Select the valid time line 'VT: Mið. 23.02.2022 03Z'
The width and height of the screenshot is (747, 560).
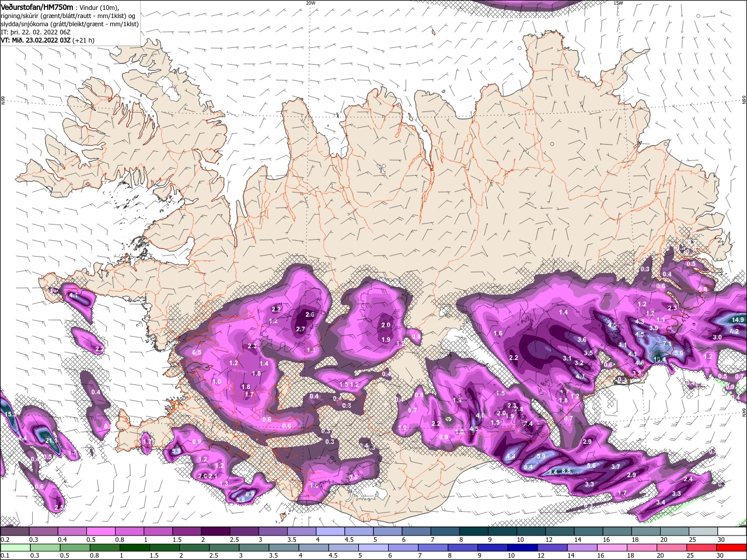click(36, 40)
